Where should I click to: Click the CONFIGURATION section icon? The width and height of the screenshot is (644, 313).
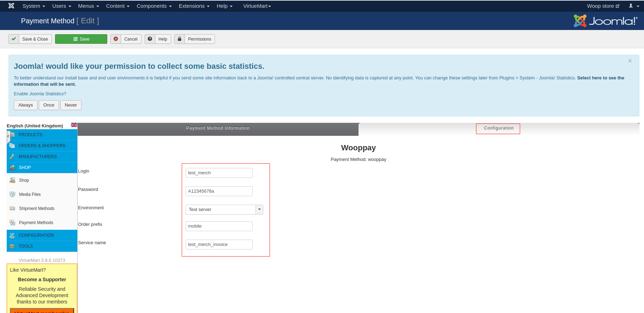(12, 235)
